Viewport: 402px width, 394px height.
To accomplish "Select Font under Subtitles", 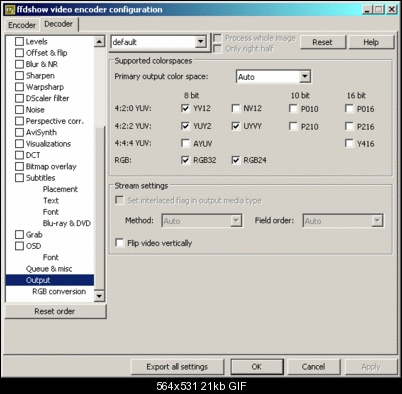I will point(51,212).
